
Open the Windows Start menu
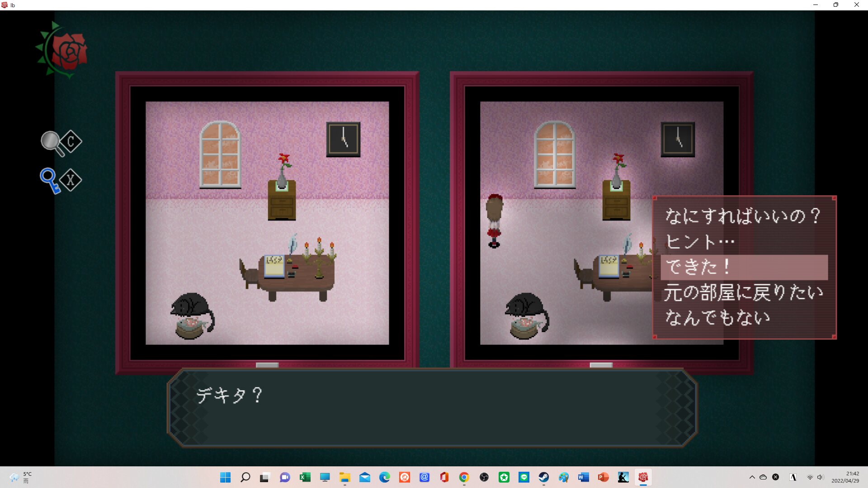225,477
